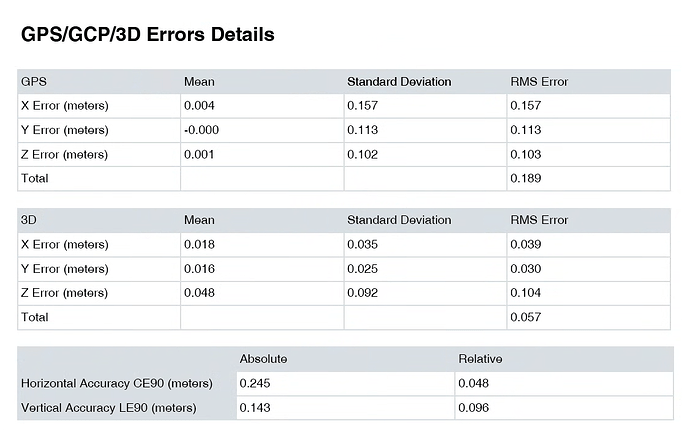
Task: Click 3D X Error mean value 0.018
Action: 199,245
